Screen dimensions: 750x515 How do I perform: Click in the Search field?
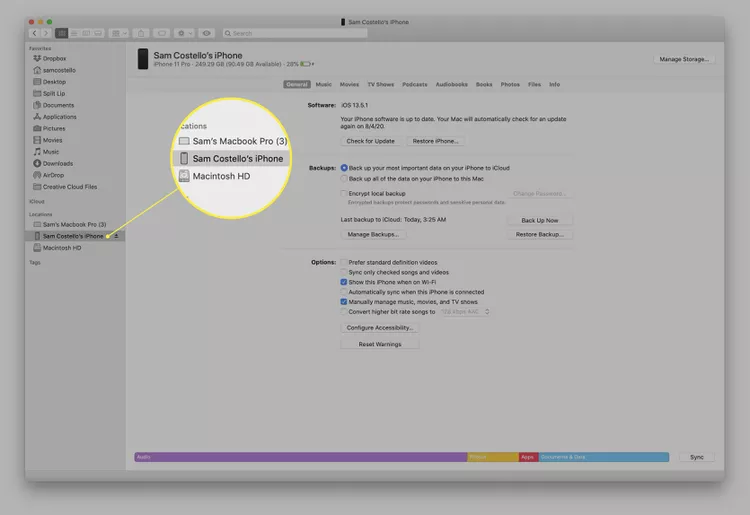point(295,33)
